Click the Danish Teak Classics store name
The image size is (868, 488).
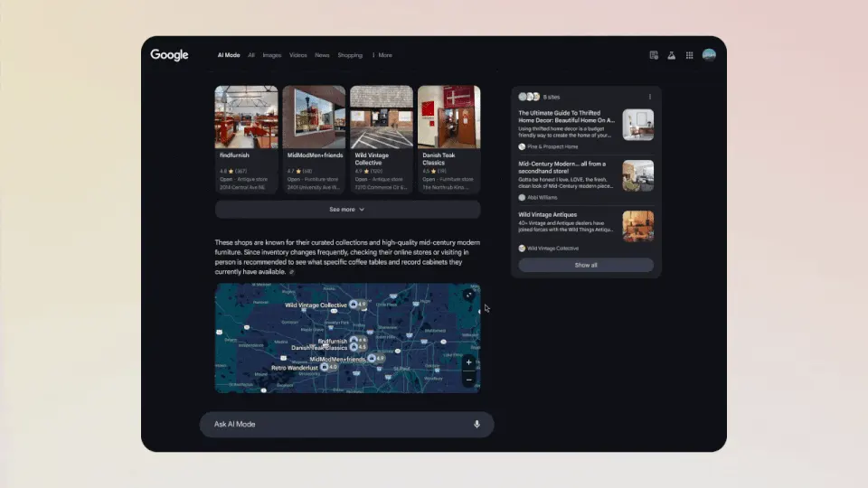click(x=439, y=159)
